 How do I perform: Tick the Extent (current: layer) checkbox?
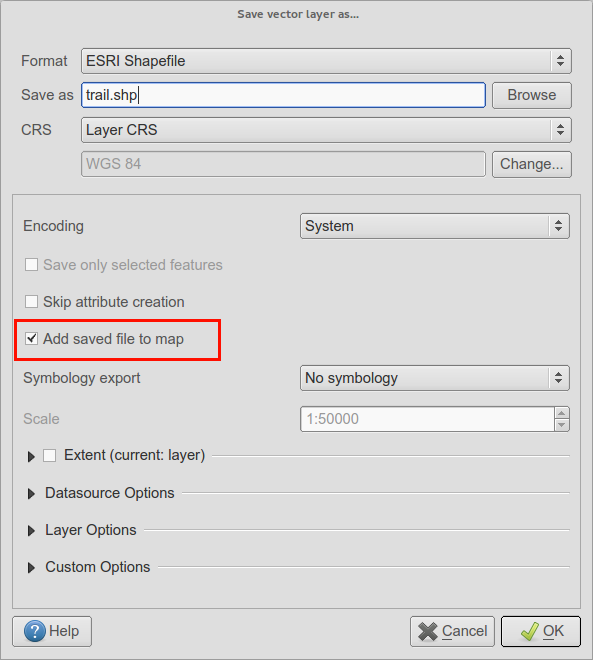click(x=50, y=455)
